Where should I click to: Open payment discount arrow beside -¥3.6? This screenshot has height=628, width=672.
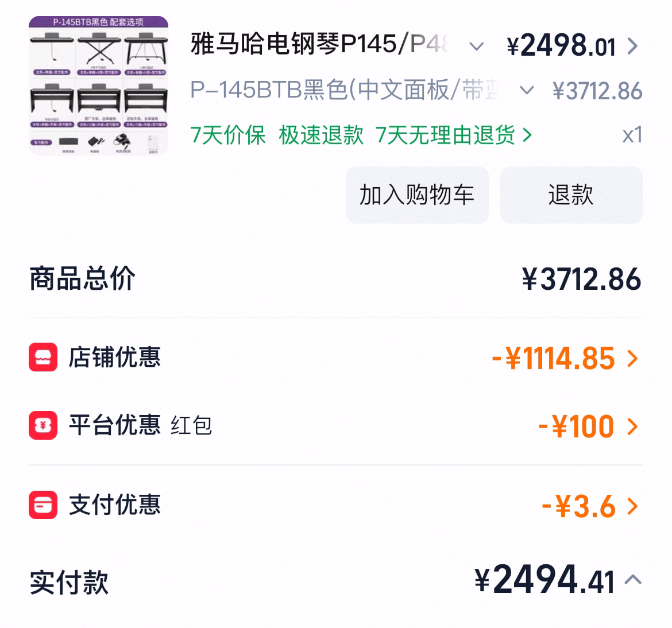pos(632,506)
